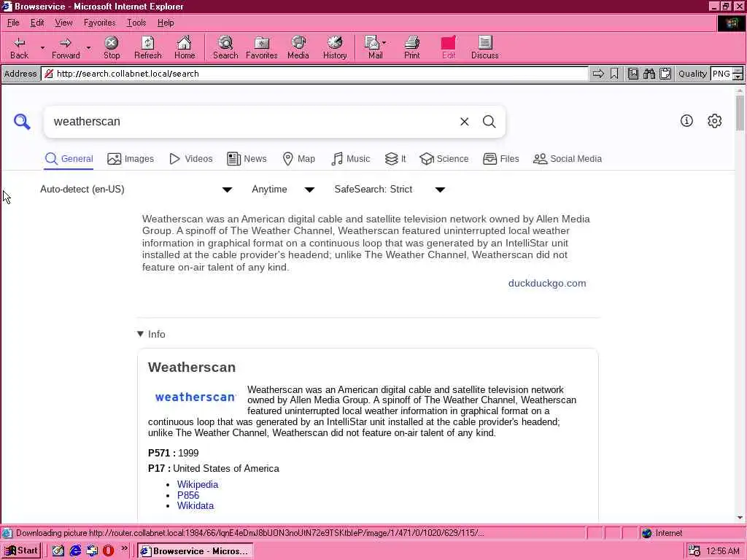Click the clipboard icon near Quality
The width and height of the screenshot is (747, 560).
coord(665,74)
